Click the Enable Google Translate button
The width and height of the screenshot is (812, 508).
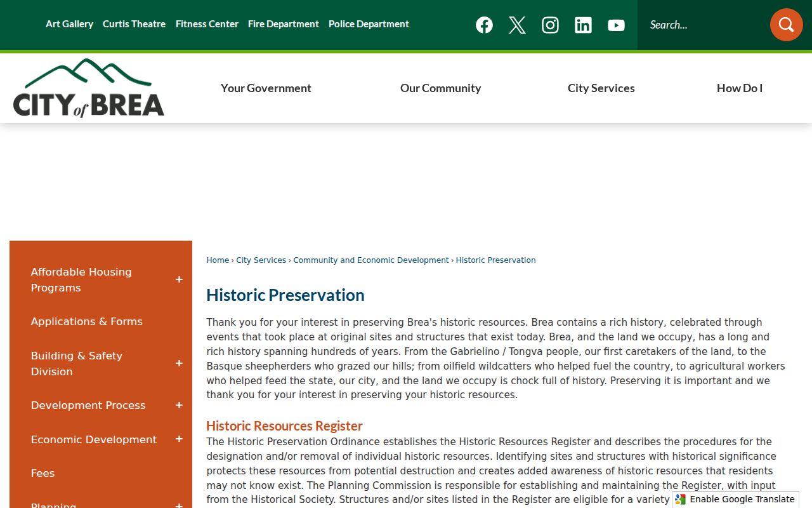coord(736,499)
